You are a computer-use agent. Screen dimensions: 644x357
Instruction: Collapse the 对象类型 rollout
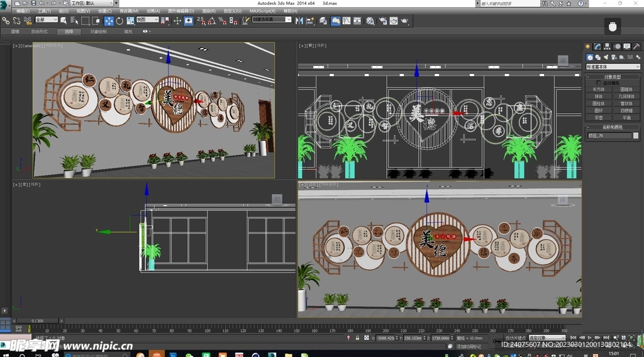pos(613,77)
